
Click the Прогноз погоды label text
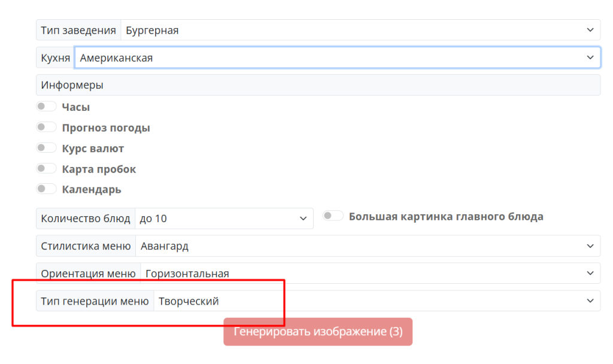[106, 128]
